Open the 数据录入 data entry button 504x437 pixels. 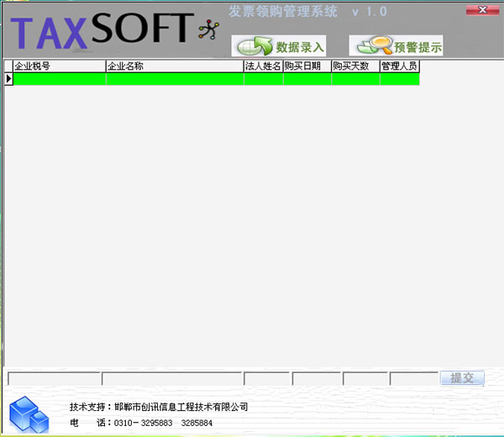279,46
